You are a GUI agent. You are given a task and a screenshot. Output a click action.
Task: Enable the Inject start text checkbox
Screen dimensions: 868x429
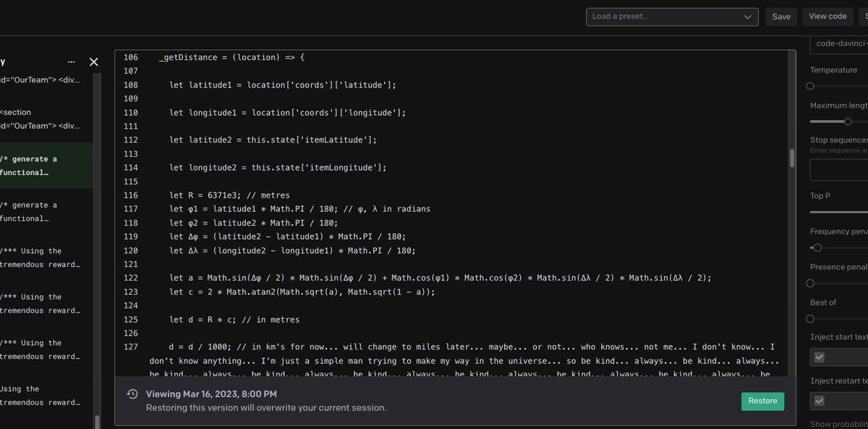(x=820, y=357)
